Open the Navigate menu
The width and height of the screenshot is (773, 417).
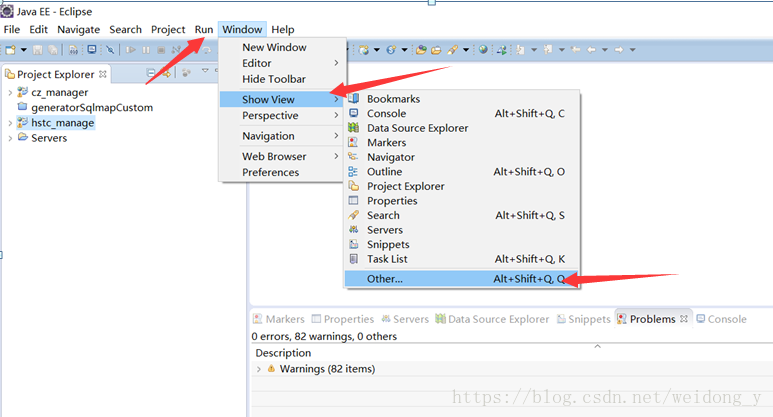pos(78,30)
